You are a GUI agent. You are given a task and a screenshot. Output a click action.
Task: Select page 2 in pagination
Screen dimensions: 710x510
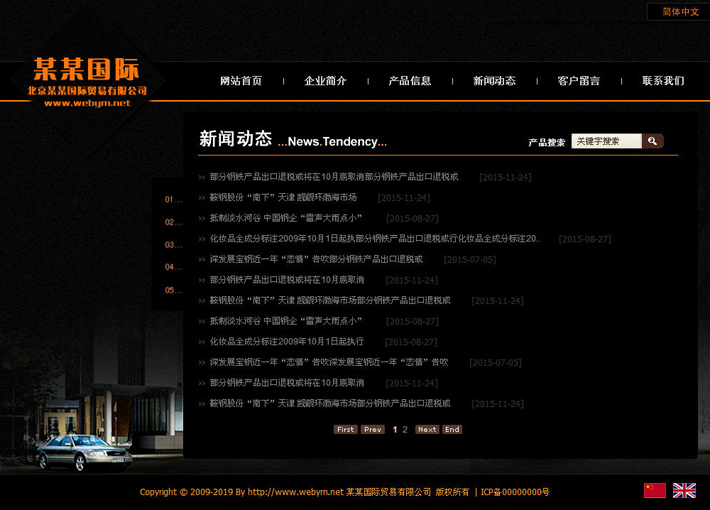(405, 429)
